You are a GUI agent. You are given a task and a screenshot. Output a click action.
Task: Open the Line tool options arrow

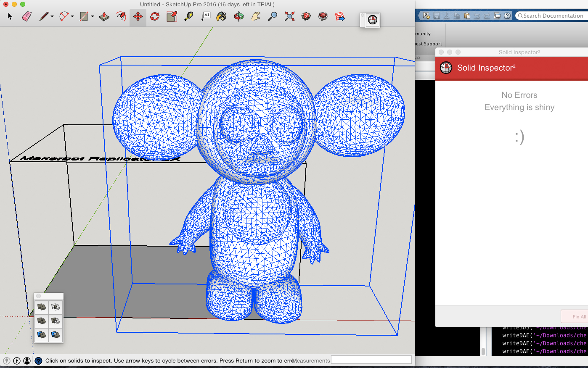(51, 16)
